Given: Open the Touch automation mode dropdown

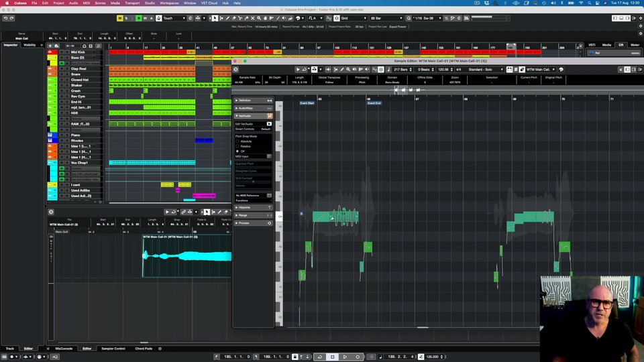Looking at the screenshot, I should [174, 18].
